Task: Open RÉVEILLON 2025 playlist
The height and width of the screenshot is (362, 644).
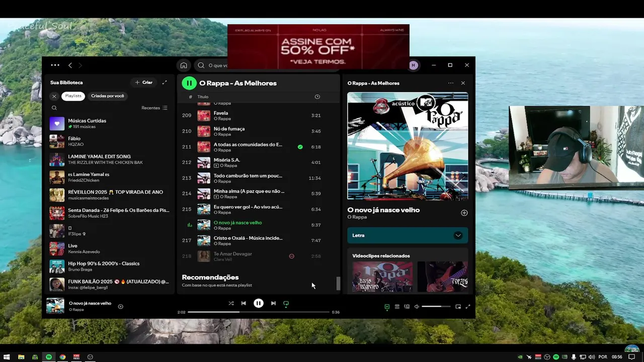Action: (110, 195)
